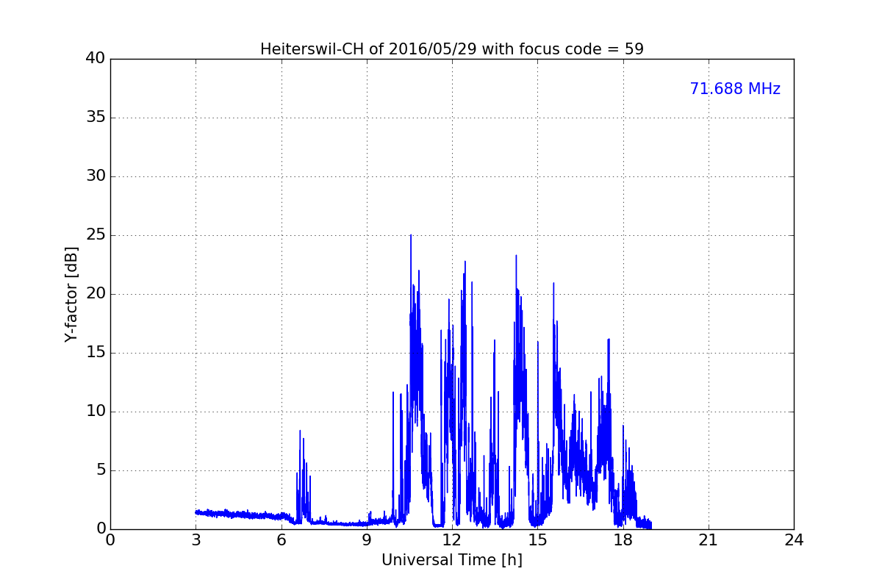Click the highest signal peak at 25 dB

(411, 236)
